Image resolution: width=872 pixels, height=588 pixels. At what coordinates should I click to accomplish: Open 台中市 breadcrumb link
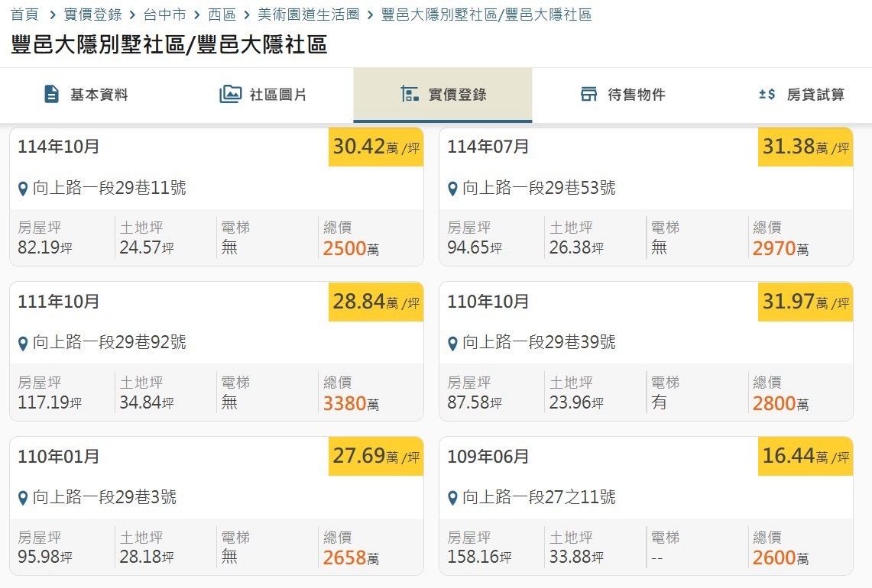(164, 15)
